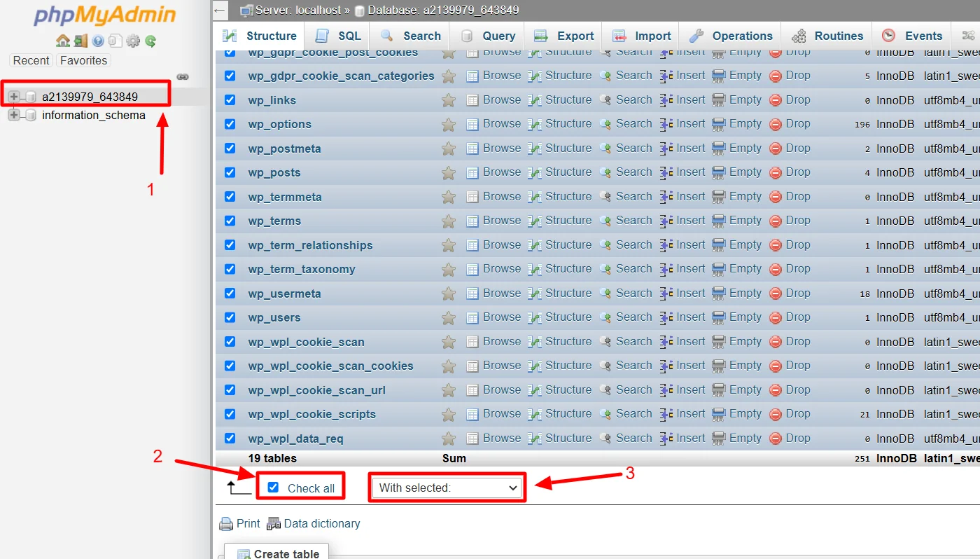Click the Data dictionary link
Viewport: 980px width, 559px height.
coord(322,524)
